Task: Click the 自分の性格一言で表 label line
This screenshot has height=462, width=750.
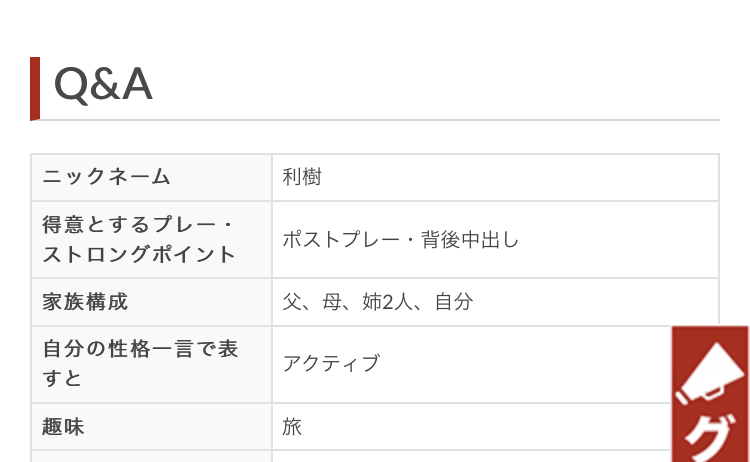Action: (140, 349)
